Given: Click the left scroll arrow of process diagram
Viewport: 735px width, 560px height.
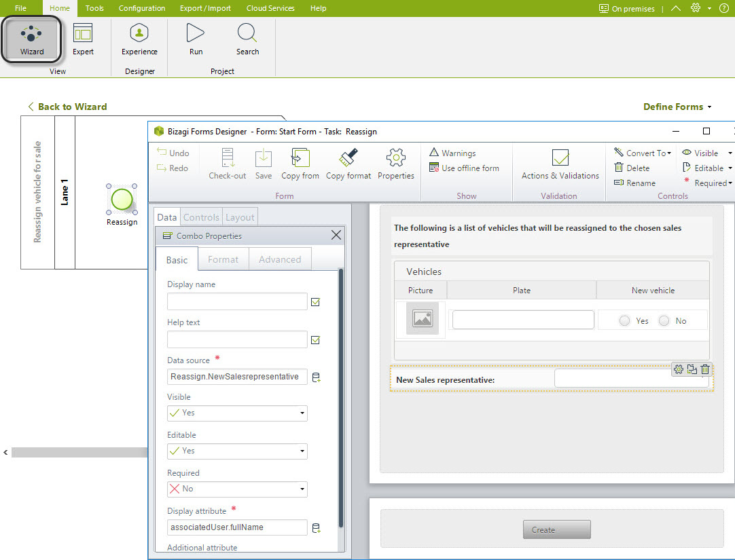Looking at the screenshot, I should pyautogui.click(x=5, y=452).
